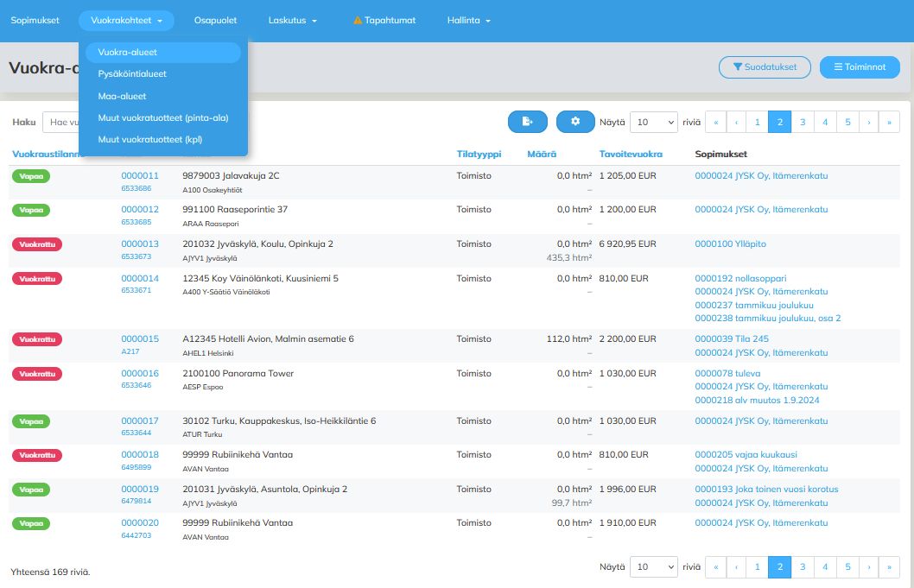Go to previous page in top pagination

coord(736,122)
